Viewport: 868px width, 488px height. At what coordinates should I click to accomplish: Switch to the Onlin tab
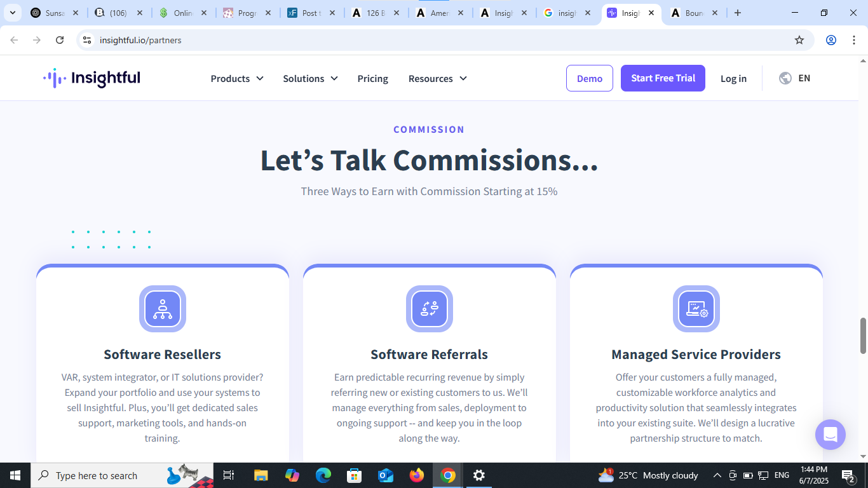(182, 13)
